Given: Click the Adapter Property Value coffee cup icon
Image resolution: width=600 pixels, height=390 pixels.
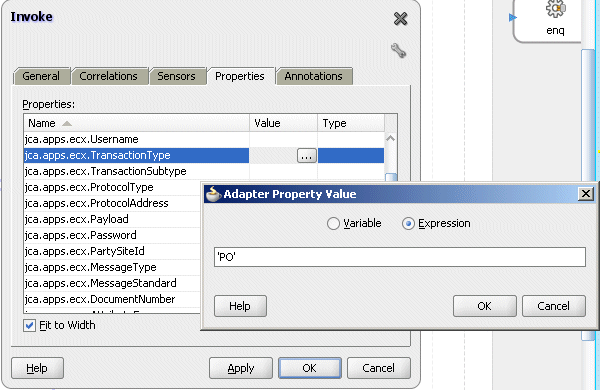Looking at the screenshot, I should pos(213,194).
